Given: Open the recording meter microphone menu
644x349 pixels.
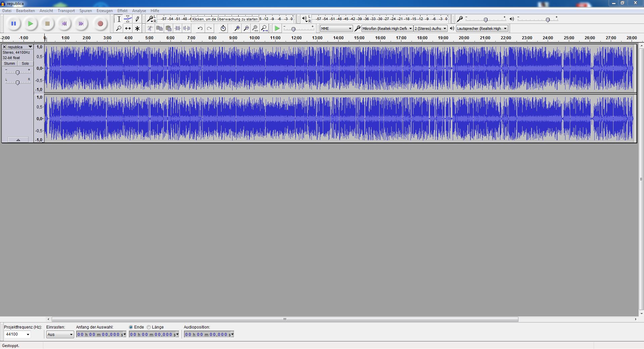Looking at the screenshot, I should point(150,19).
